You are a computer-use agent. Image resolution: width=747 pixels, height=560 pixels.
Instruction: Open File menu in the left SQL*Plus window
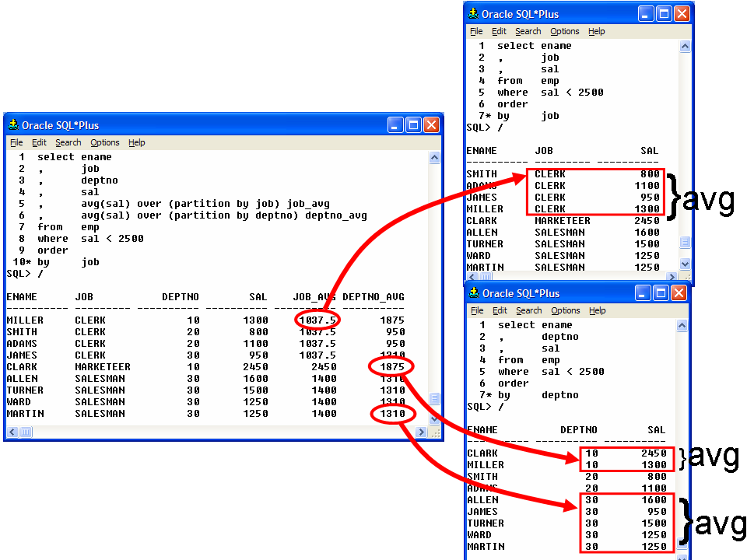pos(16,142)
